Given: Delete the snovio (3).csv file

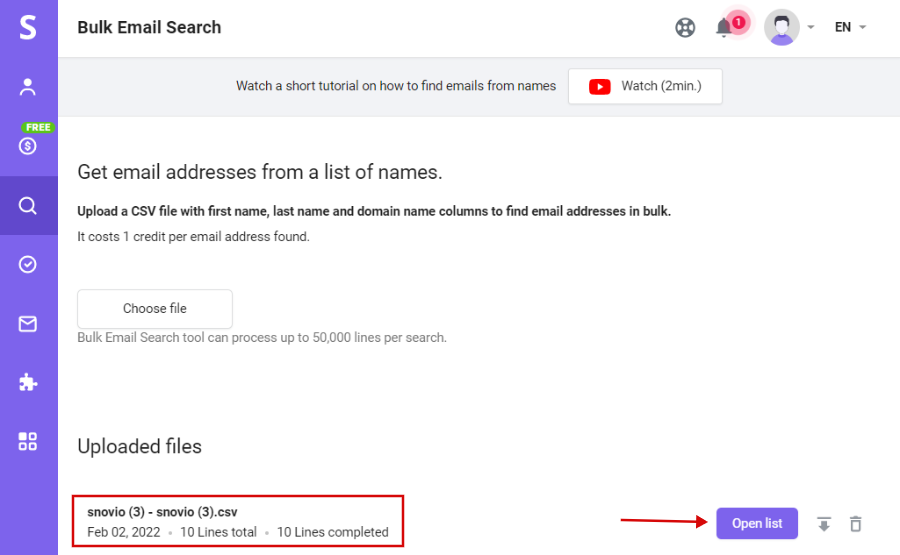Looking at the screenshot, I should pos(855,524).
